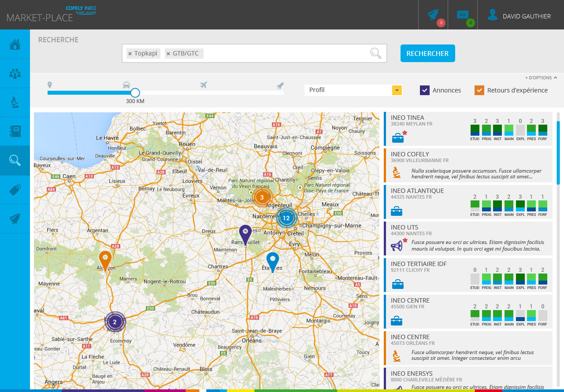Click the megaphone icon of INEO UTS

[x=397, y=246]
